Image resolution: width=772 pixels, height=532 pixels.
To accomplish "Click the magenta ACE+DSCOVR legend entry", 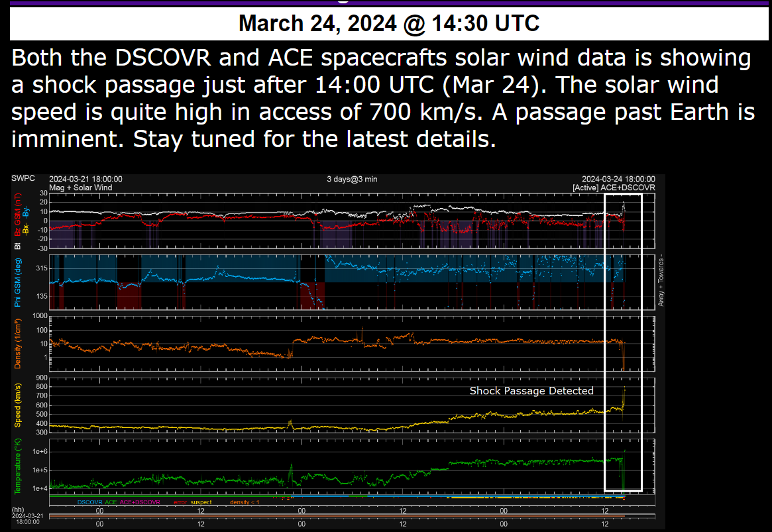I will click(140, 502).
